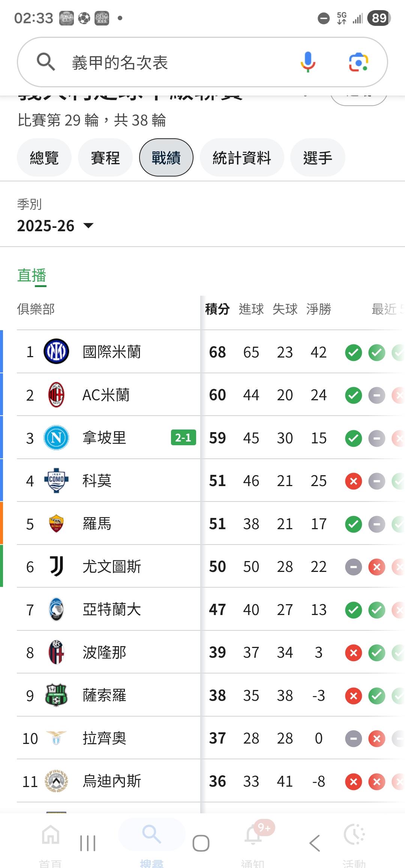Tap the Inter Milan club crest
Viewport: 405px width, 868px height.
56,352
